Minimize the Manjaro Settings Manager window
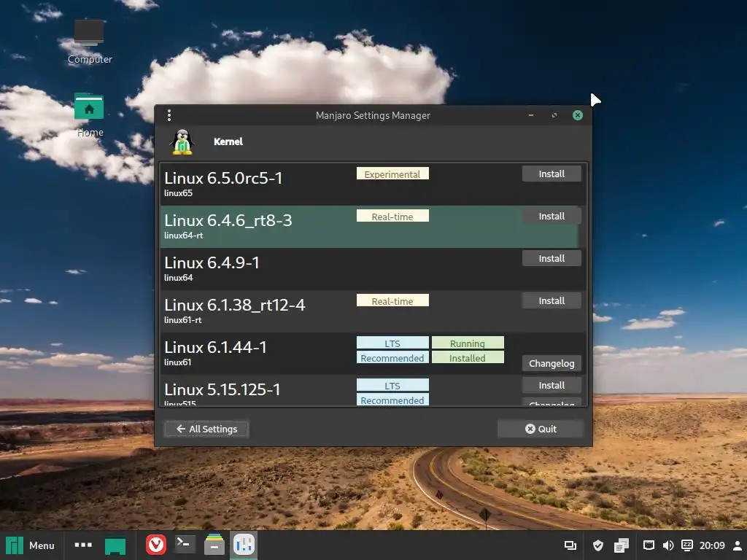The image size is (747, 560). tap(531, 115)
